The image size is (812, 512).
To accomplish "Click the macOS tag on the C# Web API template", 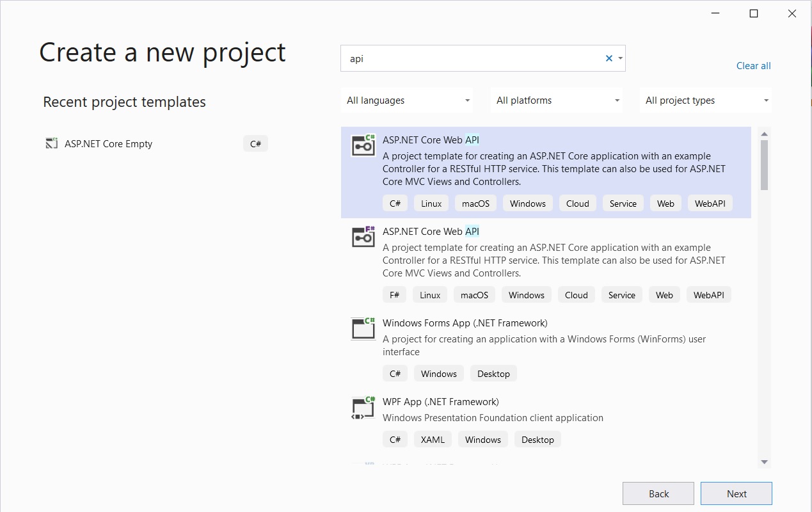I will coord(475,204).
